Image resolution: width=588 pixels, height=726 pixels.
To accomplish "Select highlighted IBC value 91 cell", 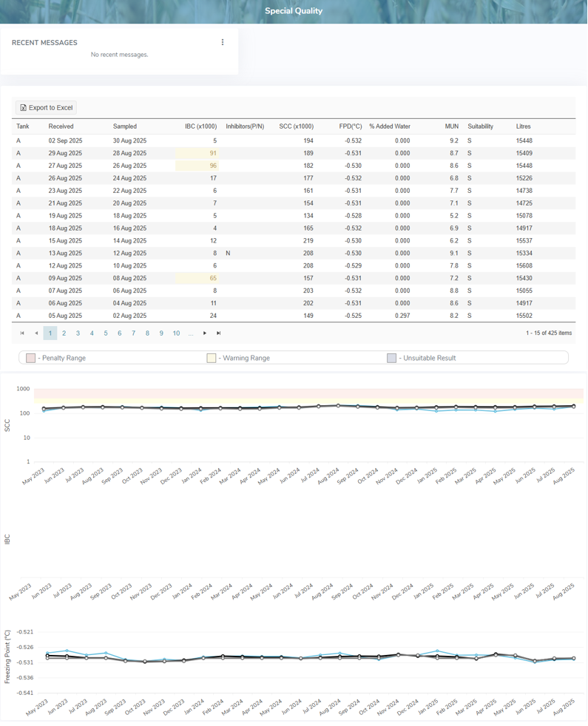I will pos(197,153).
